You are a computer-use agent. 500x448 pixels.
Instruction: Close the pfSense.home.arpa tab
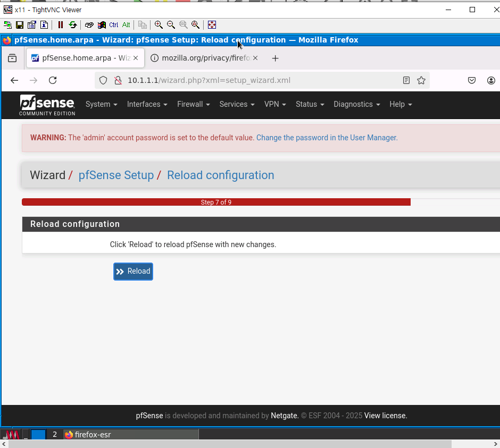(136, 58)
